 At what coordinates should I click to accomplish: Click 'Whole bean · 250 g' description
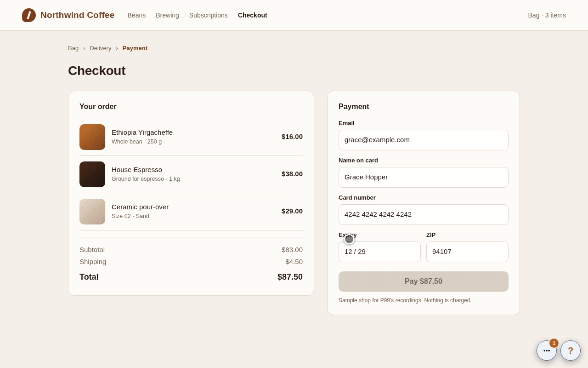pyautogui.click(x=136, y=142)
